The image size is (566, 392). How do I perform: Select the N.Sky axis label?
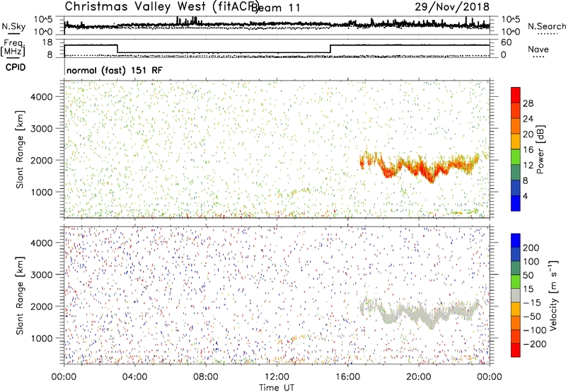[13, 26]
